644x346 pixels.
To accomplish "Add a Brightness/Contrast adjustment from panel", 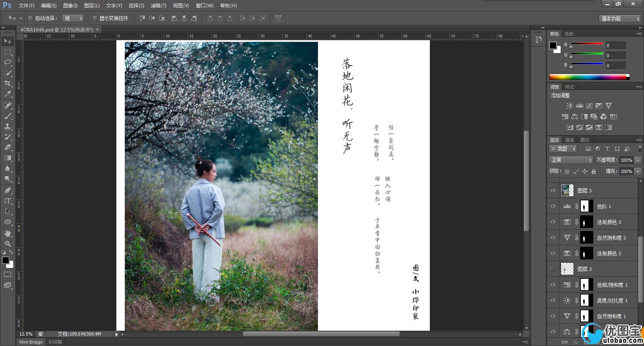I will pos(569,106).
